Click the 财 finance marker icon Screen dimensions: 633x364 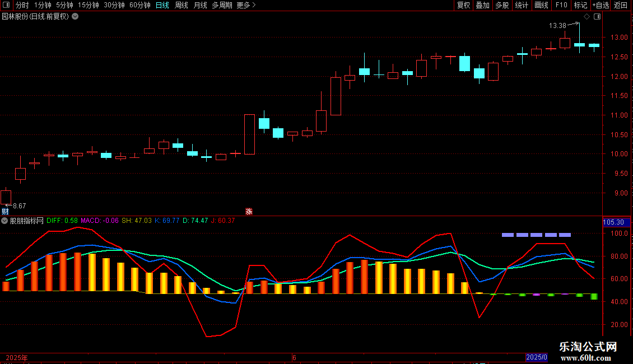tap(5, 212)
